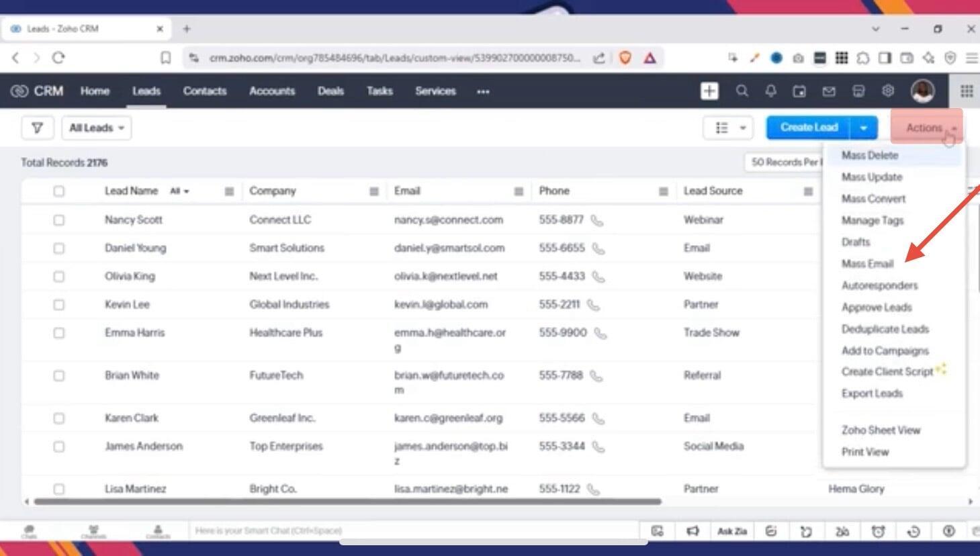The height and width of the screenshot is (556, 980).
Task: Expand the list view type dropdown
Action: click(x=729, y=128)
